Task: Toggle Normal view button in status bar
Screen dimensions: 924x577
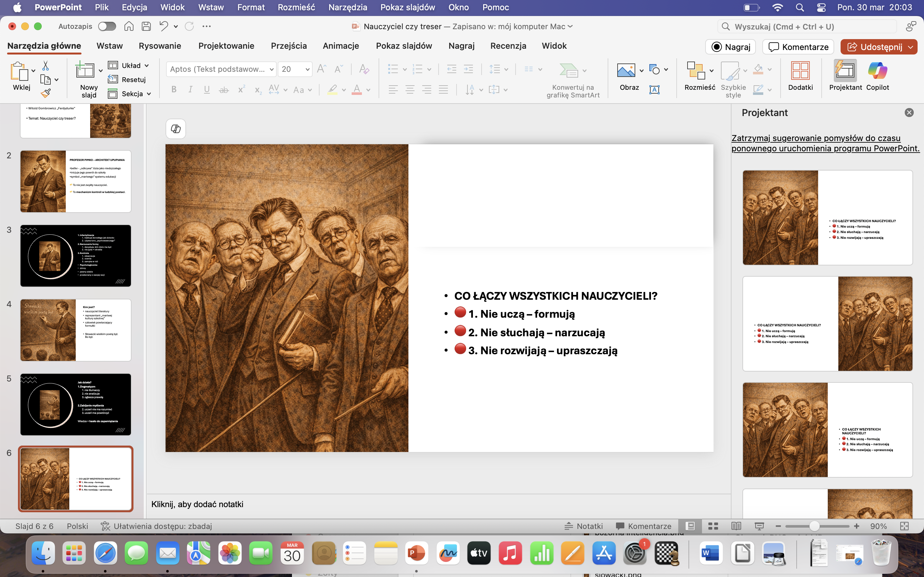Action: [x=690, y=526]
